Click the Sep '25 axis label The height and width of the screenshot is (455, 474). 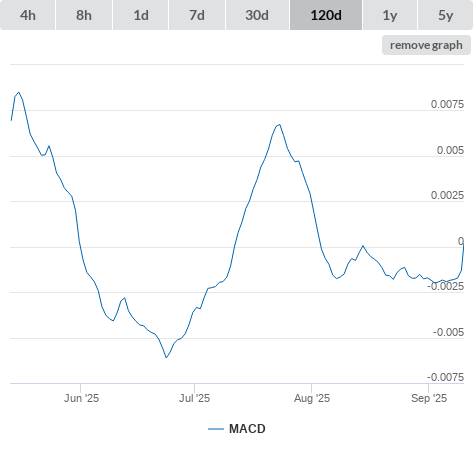pyautogui.click(x=429, y=398)
